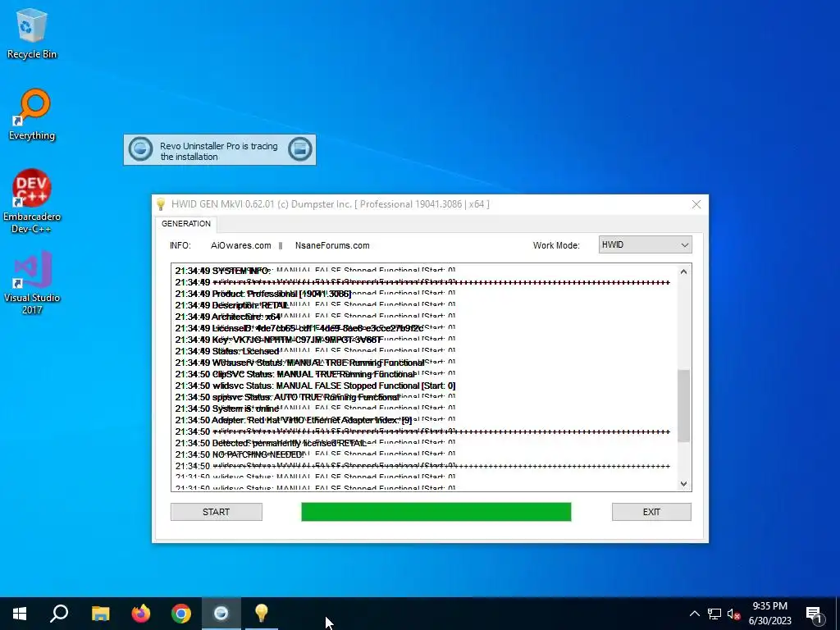The width and height of the screenshot is (840, 630).
Task: Click the 'NO PATCHING NEEDED!' log line
Action: (x=240, y=454)
